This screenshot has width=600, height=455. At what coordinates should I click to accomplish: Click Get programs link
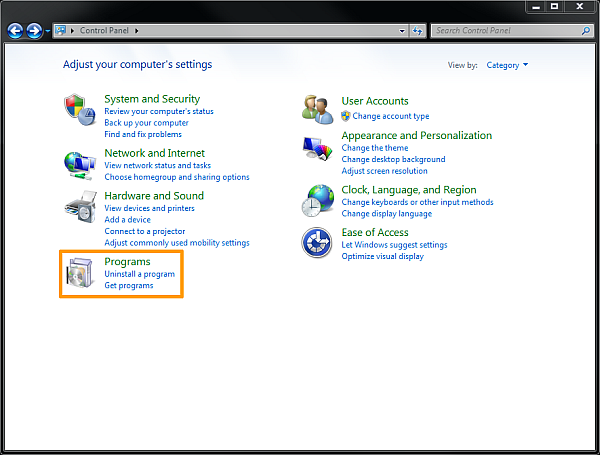(129, 285)
